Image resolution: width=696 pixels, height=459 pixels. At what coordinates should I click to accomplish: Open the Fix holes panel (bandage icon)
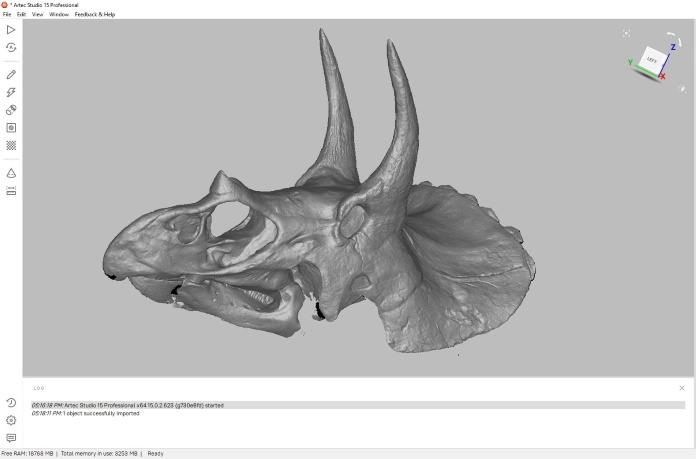click(11, 110)
